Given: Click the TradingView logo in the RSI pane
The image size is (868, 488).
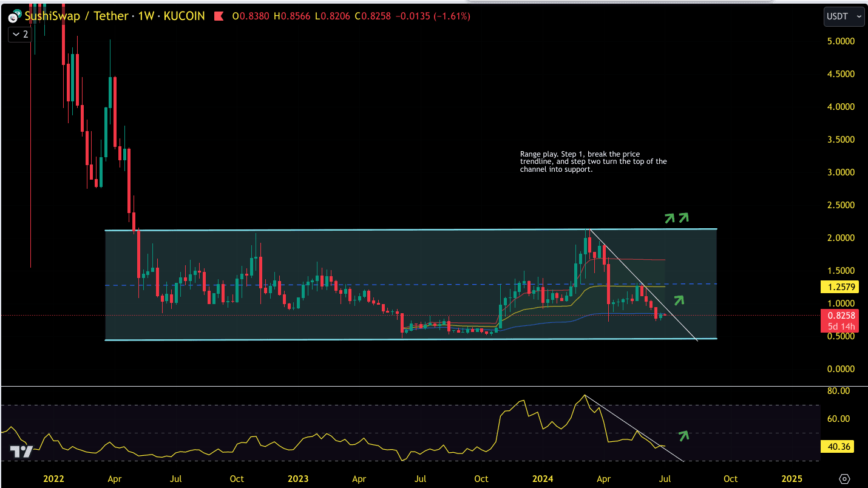Looking at the screenshot, I should (x=21, y=451).
